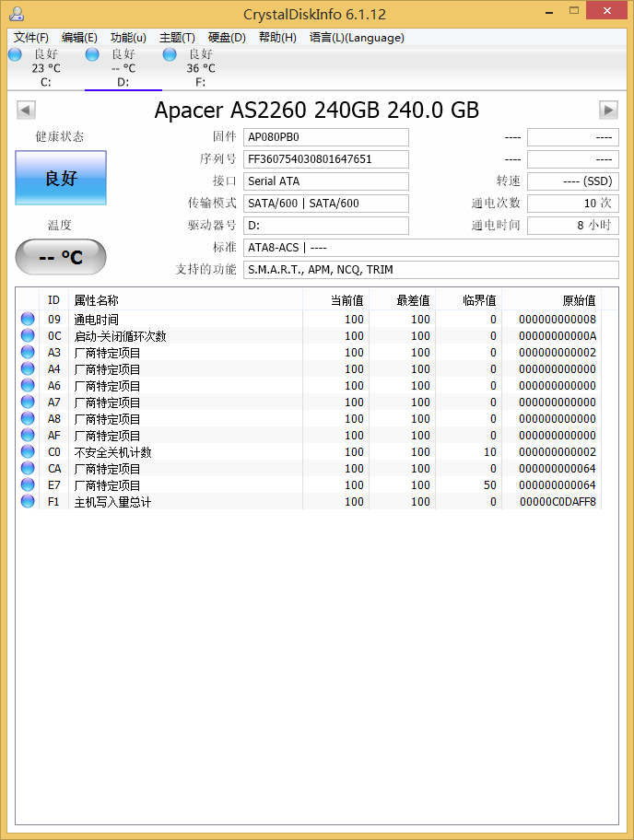Open the 文件(F) menu
Image resolution: width=634 pixels, height=840 pixels.
(x=31, y=38)
